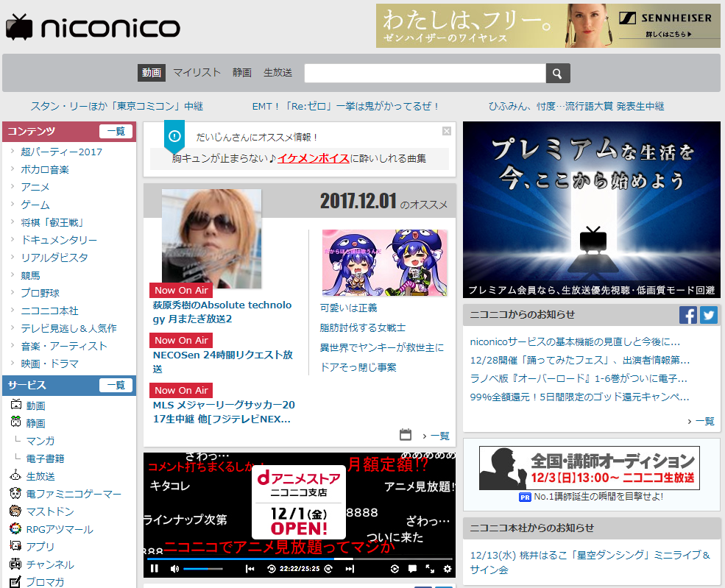Open 将棋「叡王戦」 content link
This screenshot has height=588, width=725.
[52, 222]
